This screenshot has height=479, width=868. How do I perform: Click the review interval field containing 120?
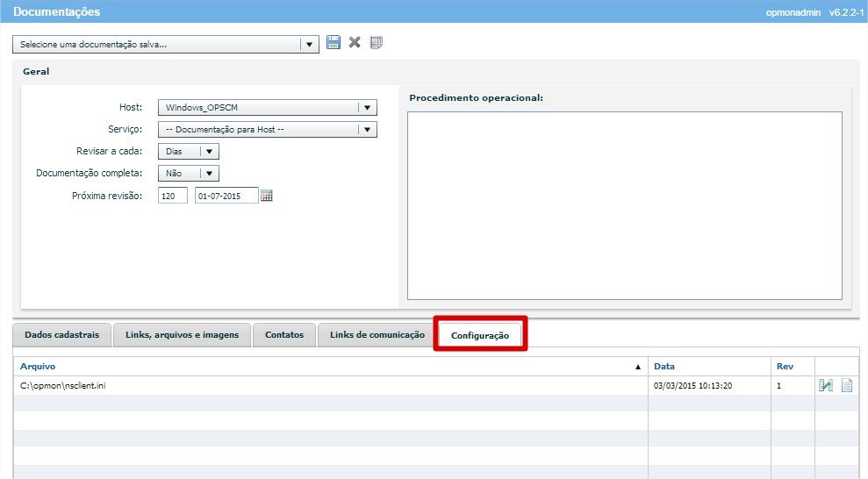click(172, 196)
